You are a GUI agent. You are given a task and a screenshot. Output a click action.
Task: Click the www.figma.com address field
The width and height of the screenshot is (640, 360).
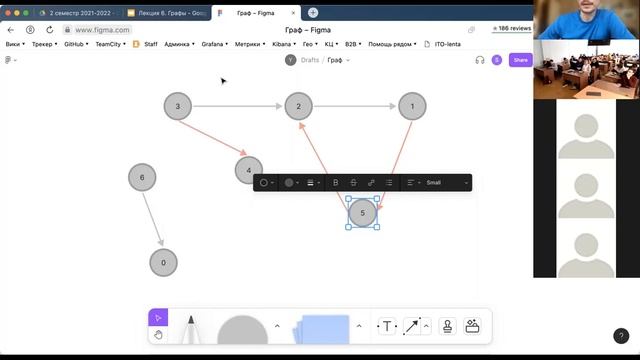click(98, 30)
